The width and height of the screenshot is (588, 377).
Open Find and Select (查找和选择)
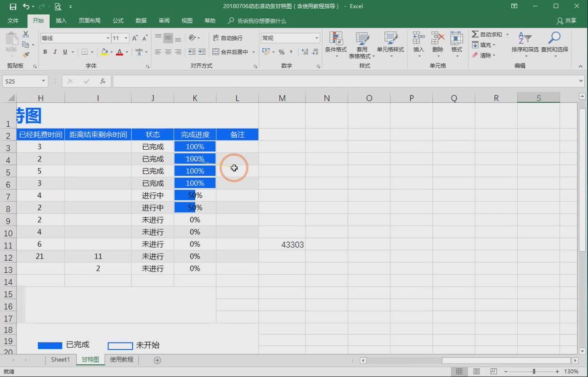[x=554, y=45]
